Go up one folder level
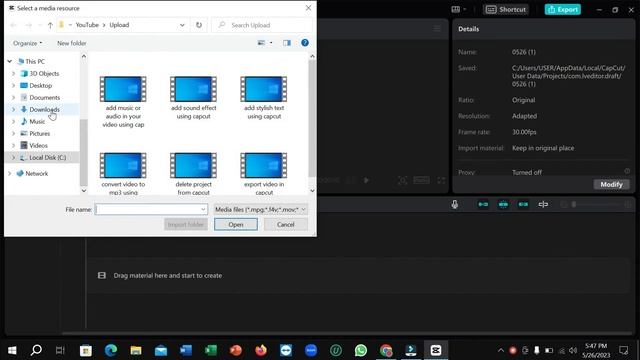Image resolution: width=640 pixels, height=360 pixels. point(50,25)
